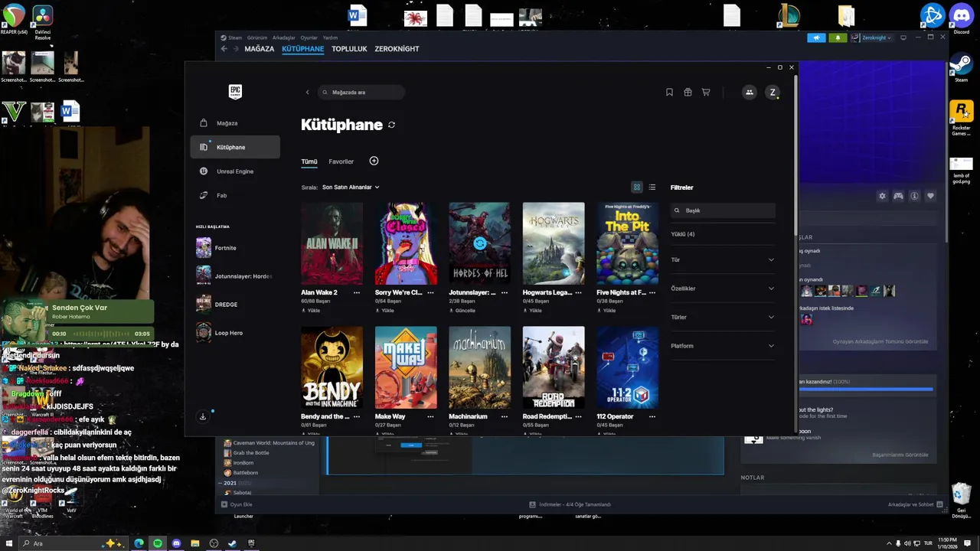Open the Road Redemption game cover
The image size is (980, 551).
click(554, 368)
